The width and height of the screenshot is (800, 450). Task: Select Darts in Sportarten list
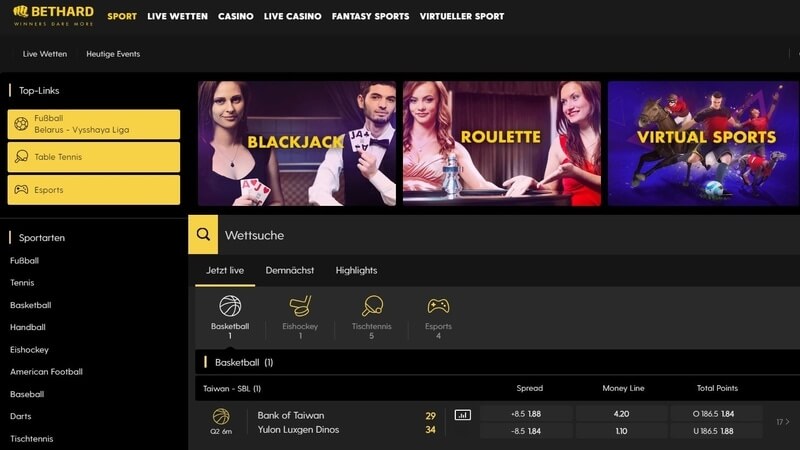point(20,416)
